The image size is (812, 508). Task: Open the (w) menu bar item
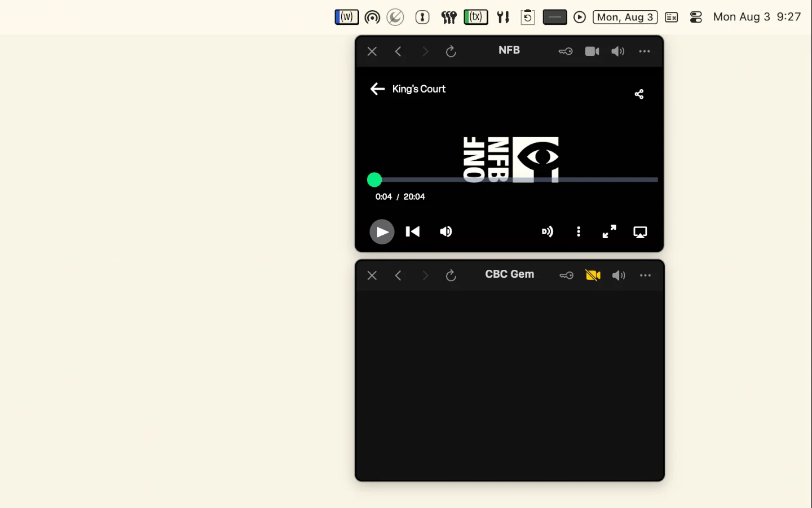coord(347,17)
